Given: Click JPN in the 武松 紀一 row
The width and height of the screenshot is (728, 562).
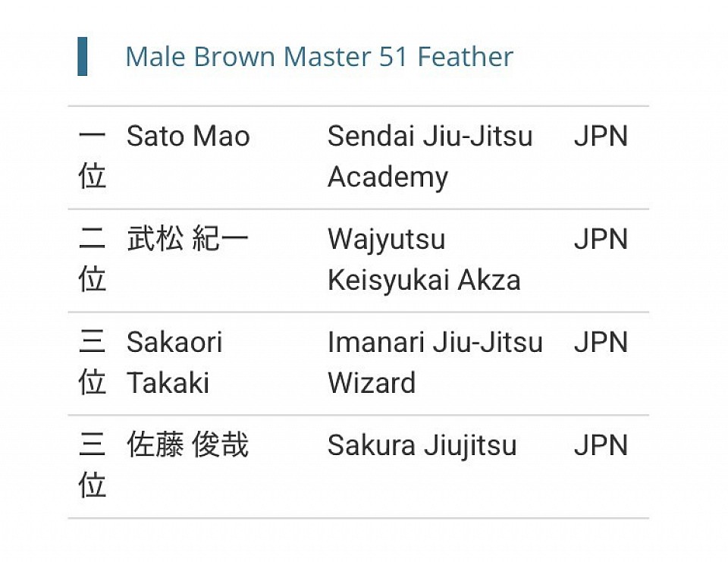Looking at the screenshot, I should click(x=601, y=240).
